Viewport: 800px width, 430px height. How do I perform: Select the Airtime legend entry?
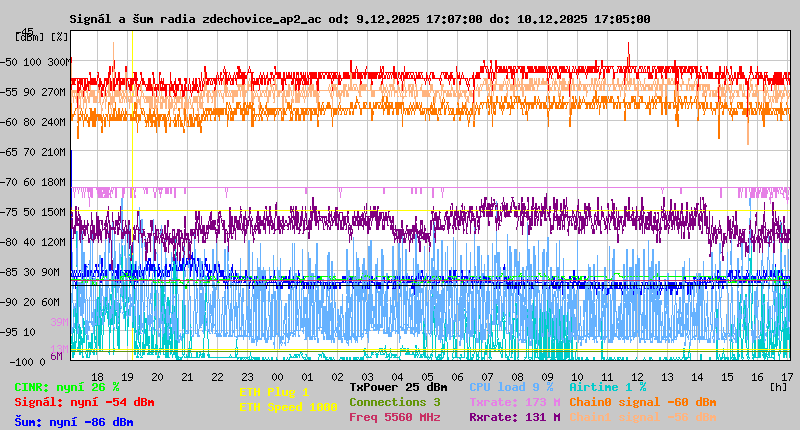(x=607, y=387)
